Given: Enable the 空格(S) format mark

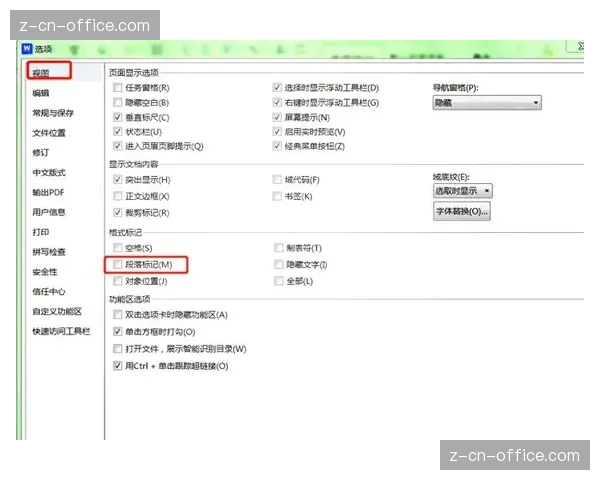Looking at the screenshot, I should pyautogui.click(x=117, y=248).
